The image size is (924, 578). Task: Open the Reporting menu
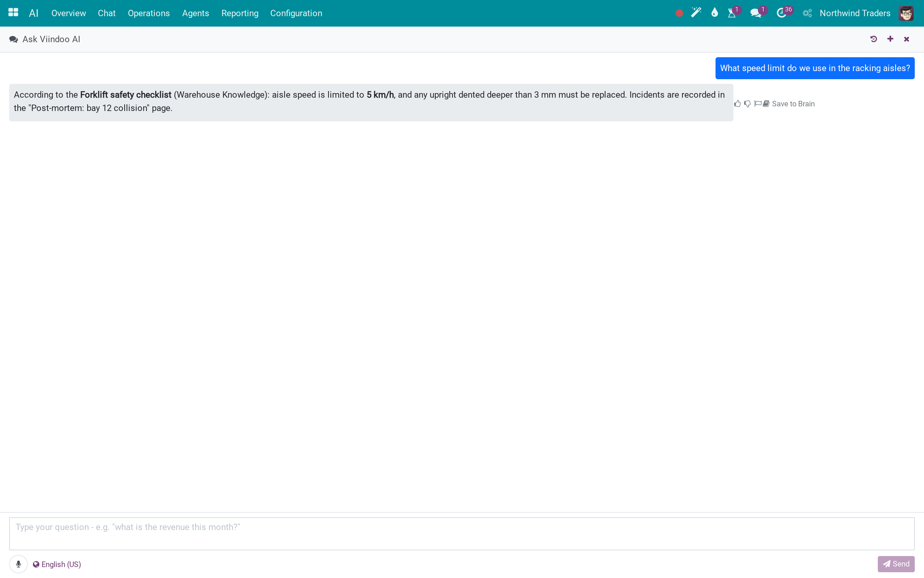coord(240,13)
